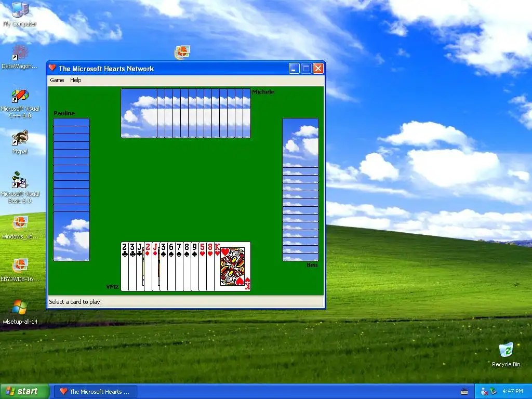Click the 'Select a card to play.' status text

pos(75,302)
